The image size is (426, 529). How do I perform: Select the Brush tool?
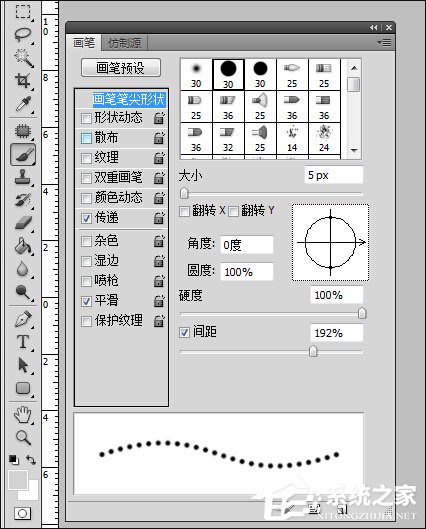point(23,155)
